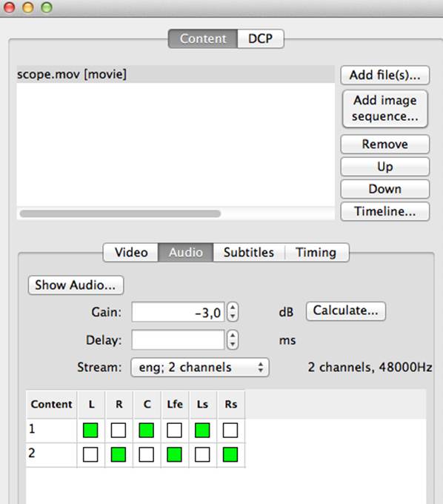Viewport: 443px width, 504px height.
Task: Open the Timing tab
Action: 316,252
